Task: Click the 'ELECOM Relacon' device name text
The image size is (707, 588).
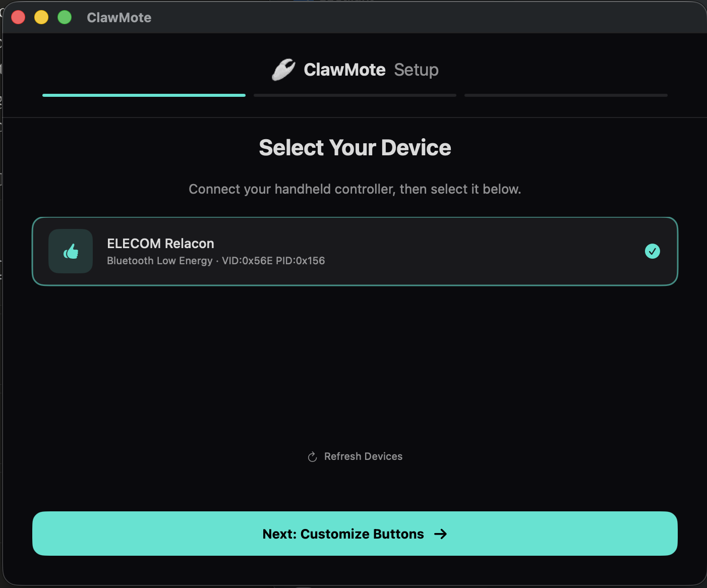Action: point(160,244)
